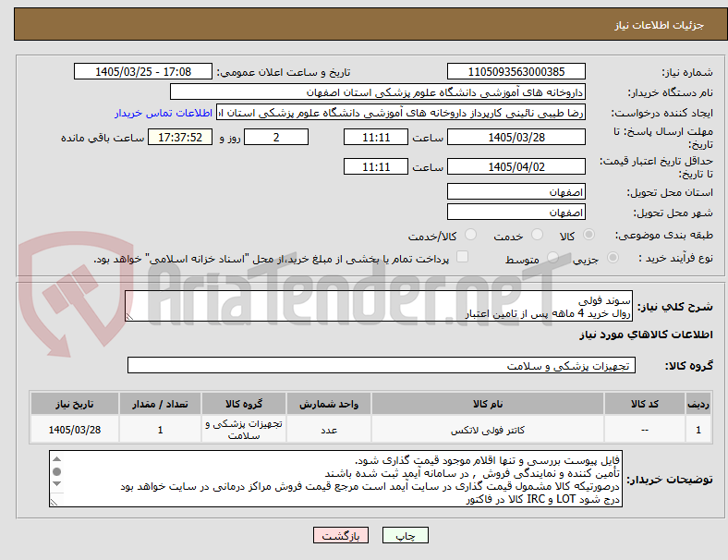Click the general description text area سوند فولی
728x560 pixels.
coord(379,307)
